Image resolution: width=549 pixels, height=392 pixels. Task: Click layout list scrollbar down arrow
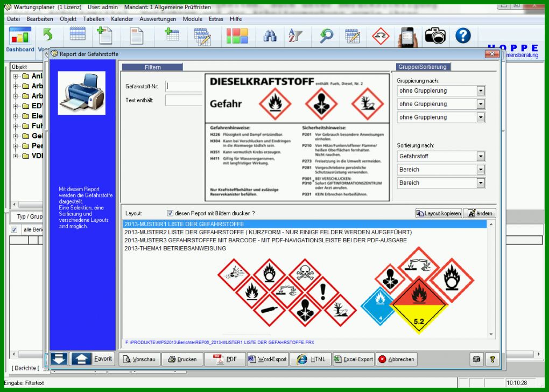pos(491,334)
